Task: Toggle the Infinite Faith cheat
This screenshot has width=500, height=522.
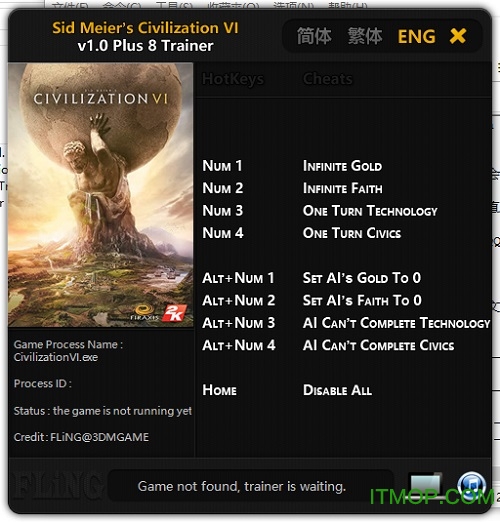Action: [342, 188]
